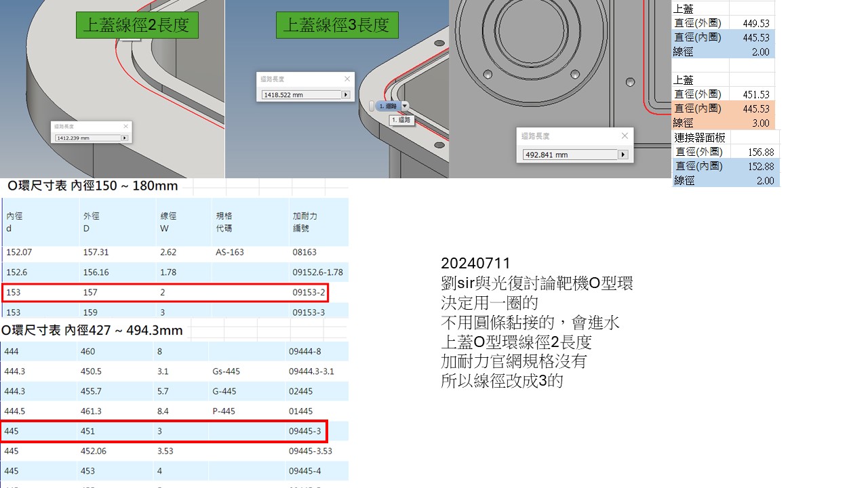This screenshot has height=488, width=868.
Task: Click the AS-163 spec code cell
Action: tap(230, 252)
